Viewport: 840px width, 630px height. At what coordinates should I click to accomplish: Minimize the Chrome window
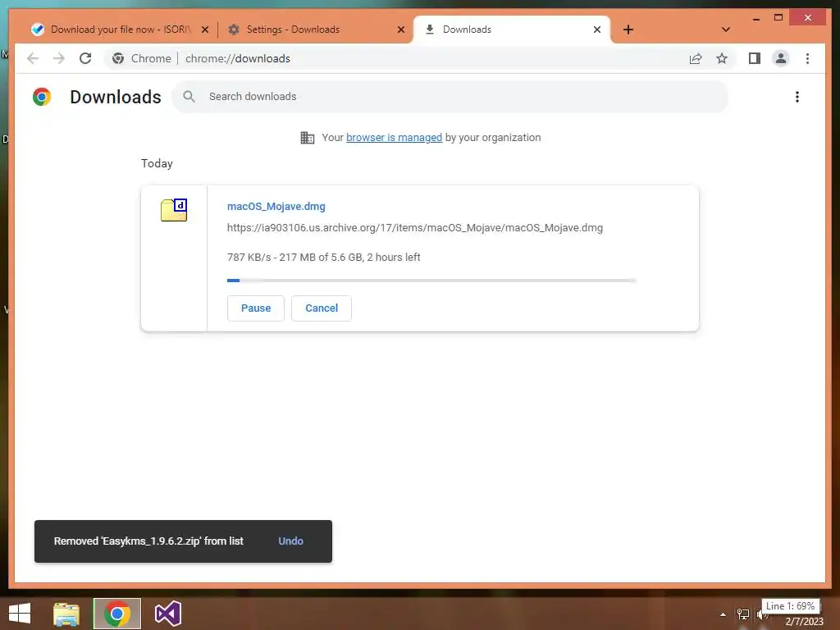click(756, 19)
